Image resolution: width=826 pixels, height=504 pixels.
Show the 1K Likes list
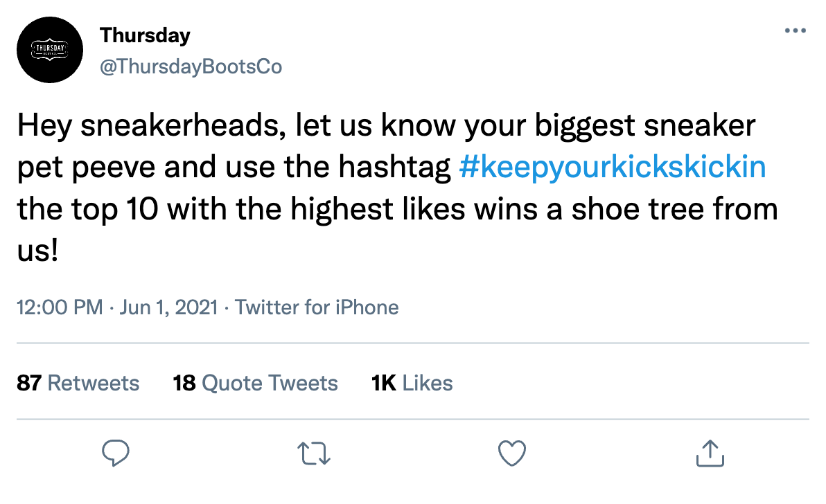pos(412,383)
